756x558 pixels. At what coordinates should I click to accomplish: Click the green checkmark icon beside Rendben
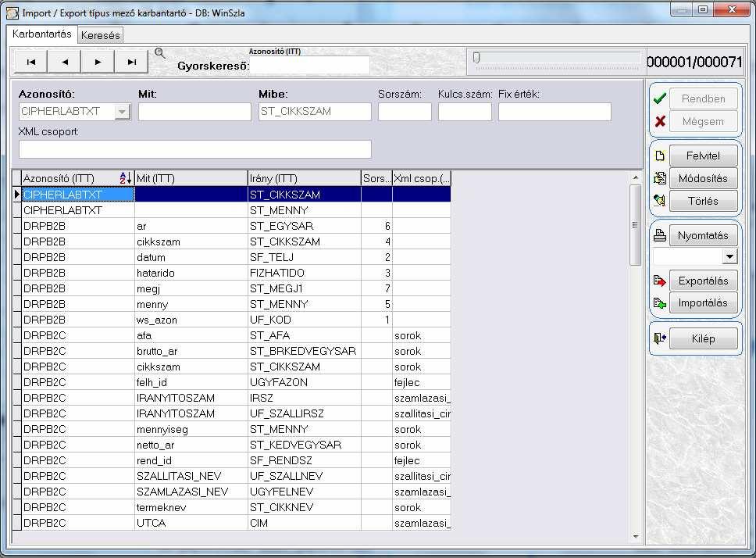[x=660, y=99]
